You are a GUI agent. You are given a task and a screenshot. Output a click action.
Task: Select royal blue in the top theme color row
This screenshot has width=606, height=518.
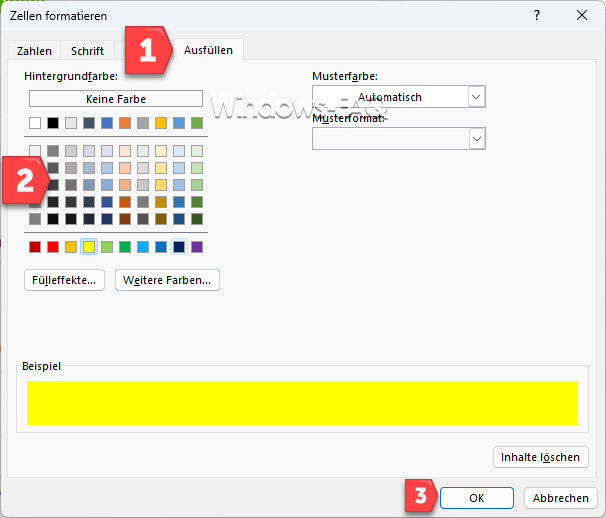point(107,123)
